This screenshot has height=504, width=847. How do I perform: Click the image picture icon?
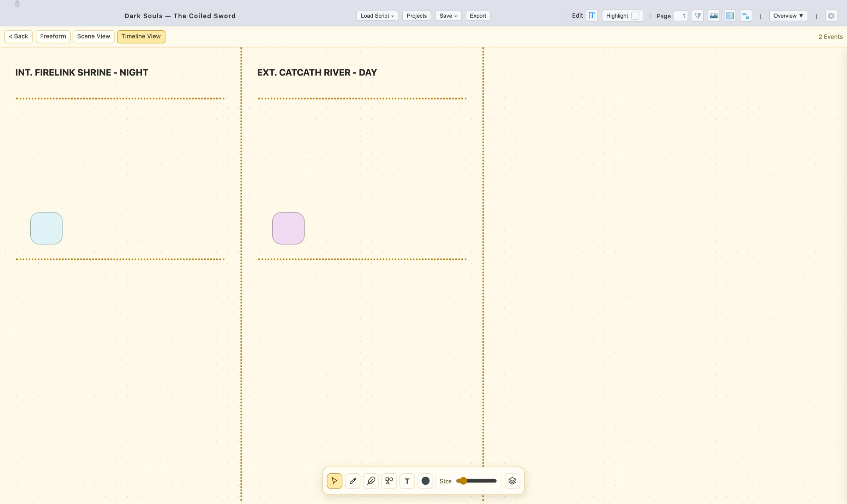[x=714, y=16]
